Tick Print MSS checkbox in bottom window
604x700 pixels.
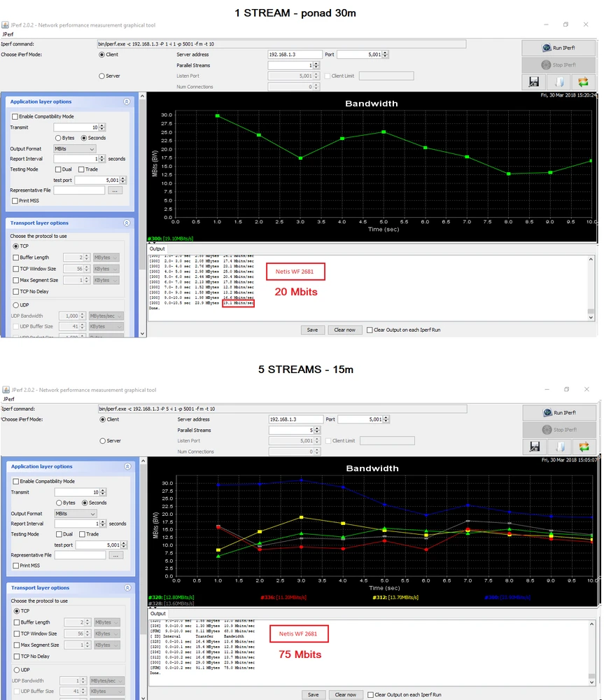[x=15, y=566]
